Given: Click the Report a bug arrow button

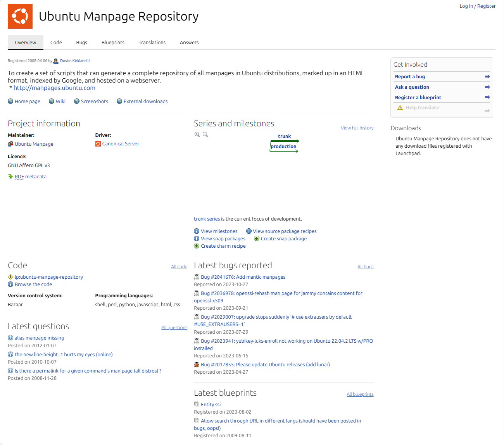Looking at the screenshot, I should point(487,76).
